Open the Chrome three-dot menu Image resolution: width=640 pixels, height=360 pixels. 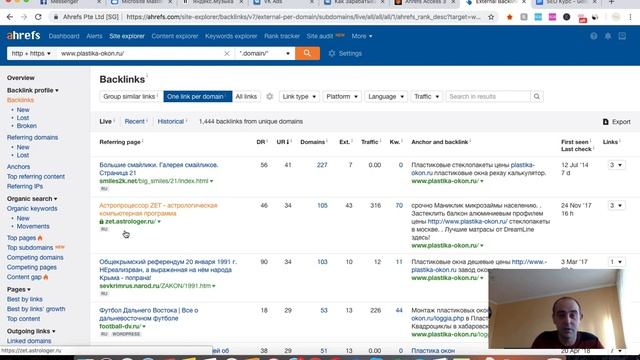click(x=630, y=17)
